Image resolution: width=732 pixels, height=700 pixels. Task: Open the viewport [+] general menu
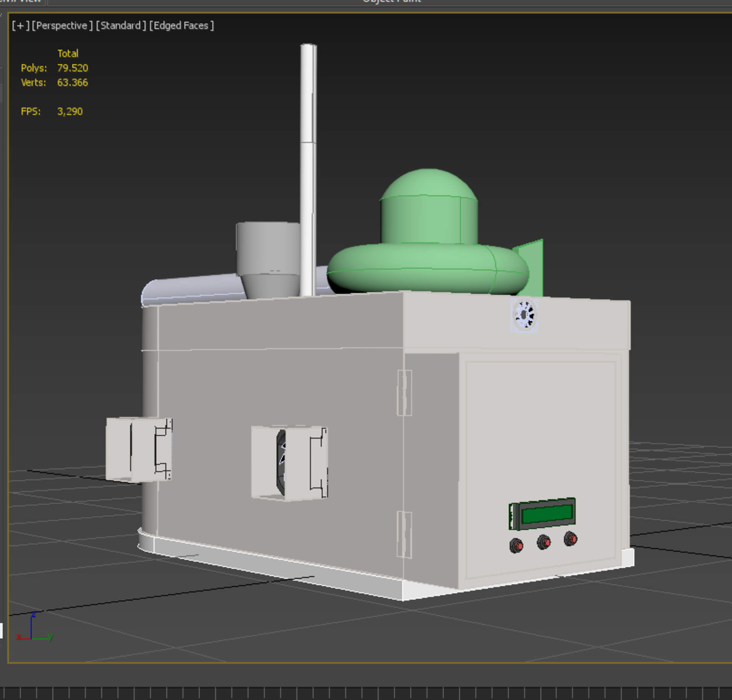click(x=20, y=26)
